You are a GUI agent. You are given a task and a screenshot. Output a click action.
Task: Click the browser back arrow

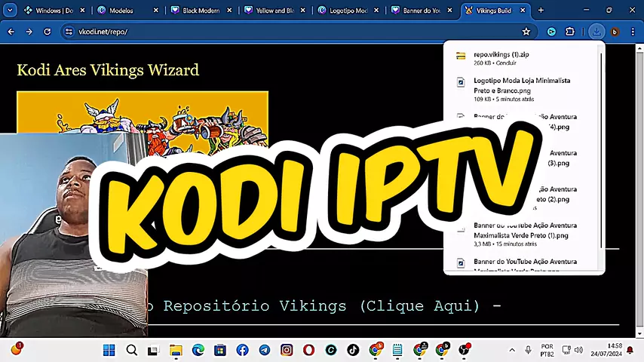(x=11, y=32)
